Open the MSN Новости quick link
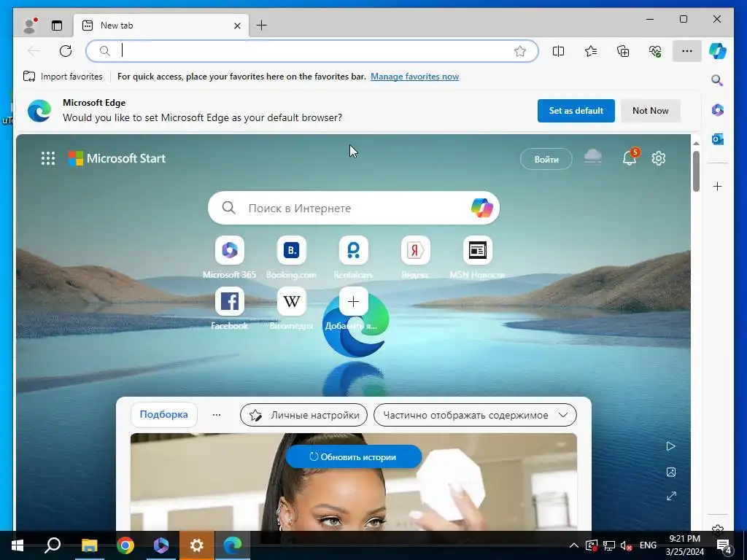 [x=477, y=257]
